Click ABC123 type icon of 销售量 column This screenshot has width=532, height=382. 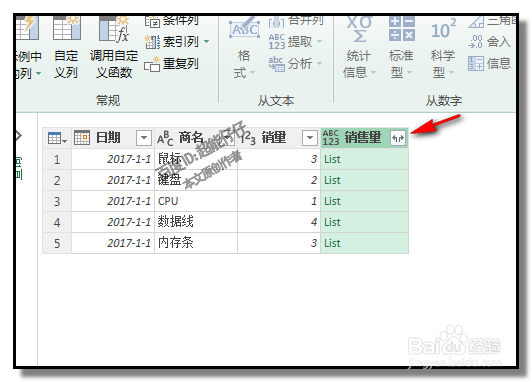pyautogui.click(x=331, y=137)
